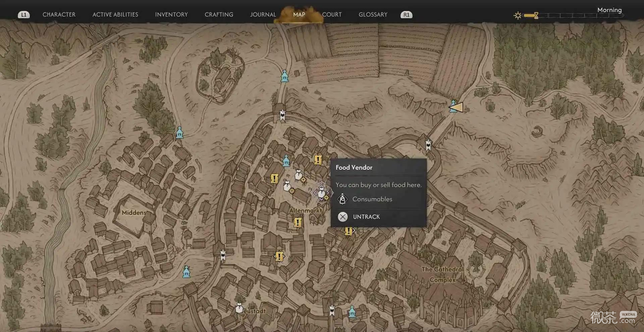This screenshot has height=332, width=644.
Task: Click the Consumables label in the tooltip
Action: point(372,199)
